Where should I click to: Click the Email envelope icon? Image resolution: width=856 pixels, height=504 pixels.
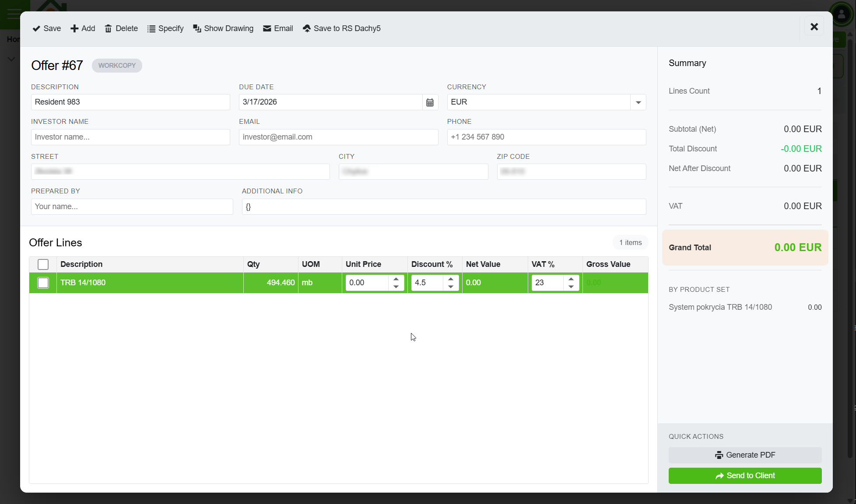pos(267,28)
